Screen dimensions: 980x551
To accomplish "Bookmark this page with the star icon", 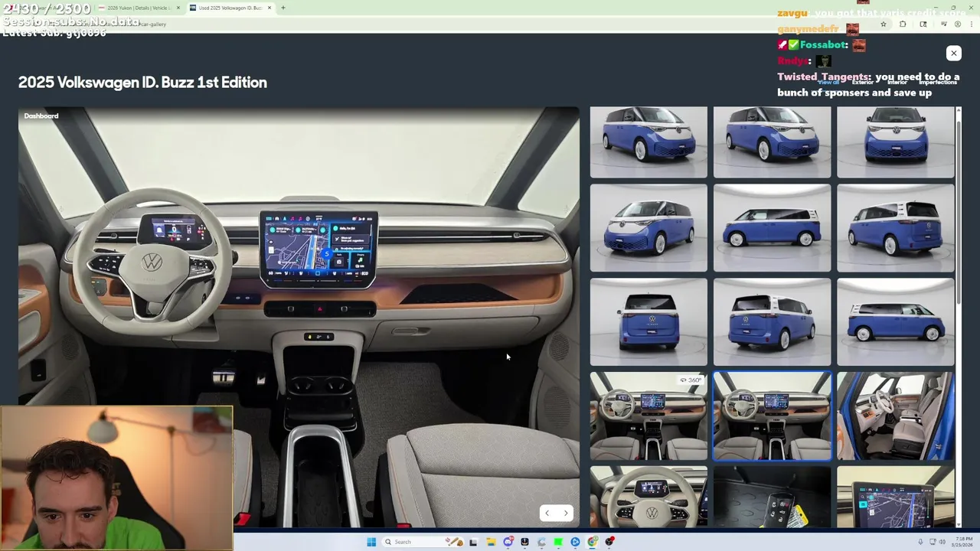I will point(883,24).
